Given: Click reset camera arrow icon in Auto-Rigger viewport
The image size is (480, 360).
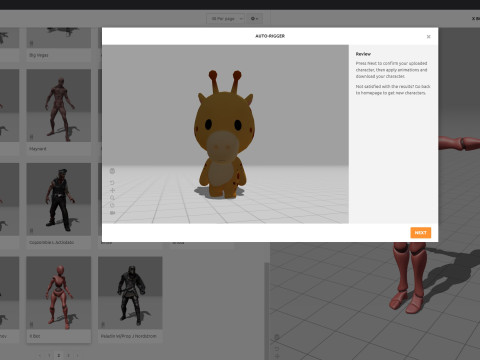Looking at the screenshot, I should (x=112, y=183).
